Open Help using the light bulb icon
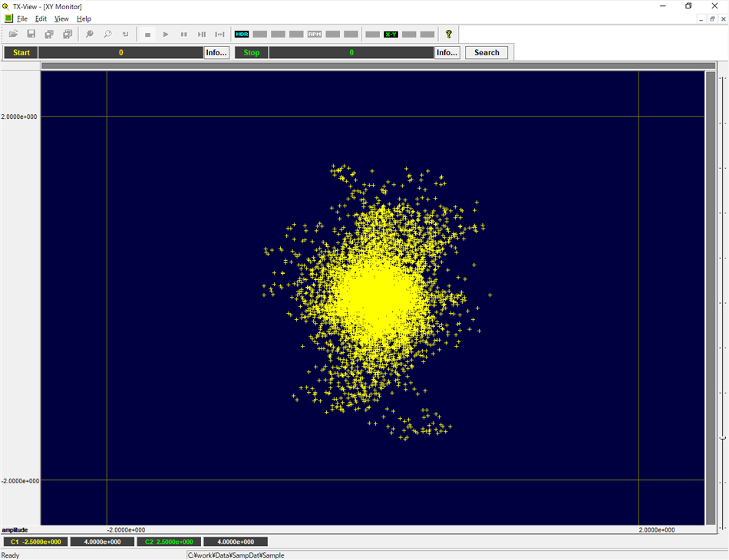The height and width of the screenshot is (560, 729). click(447, 34)
